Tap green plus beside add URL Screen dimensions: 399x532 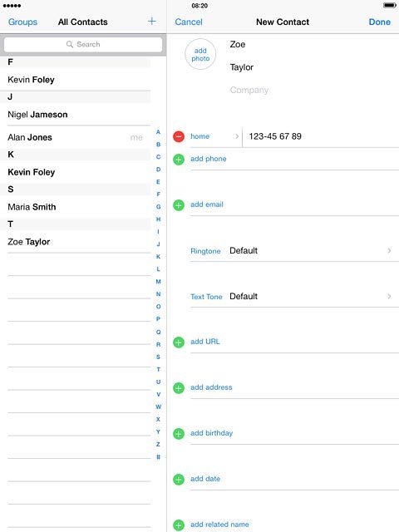click(179, 342)
